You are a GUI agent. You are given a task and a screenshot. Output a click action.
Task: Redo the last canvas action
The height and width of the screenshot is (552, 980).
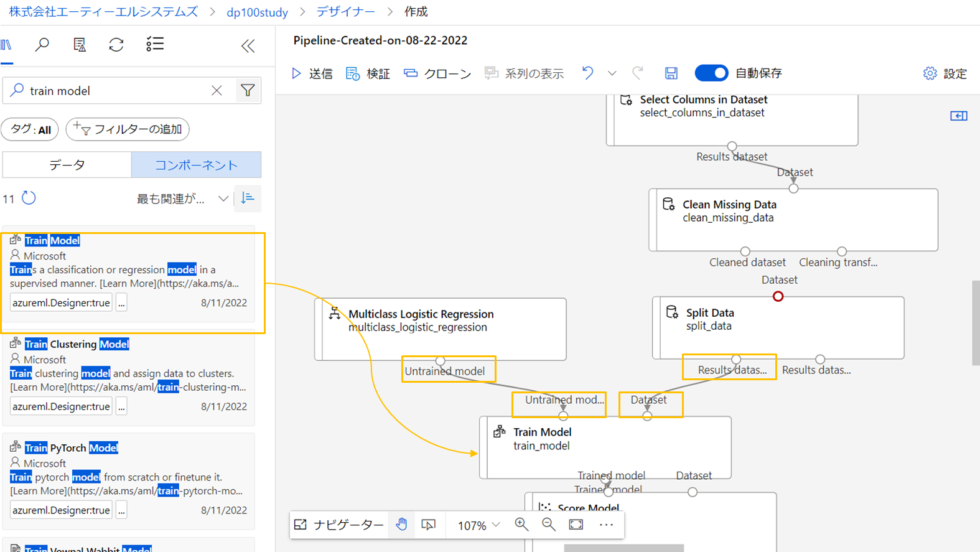coord(638,73)
